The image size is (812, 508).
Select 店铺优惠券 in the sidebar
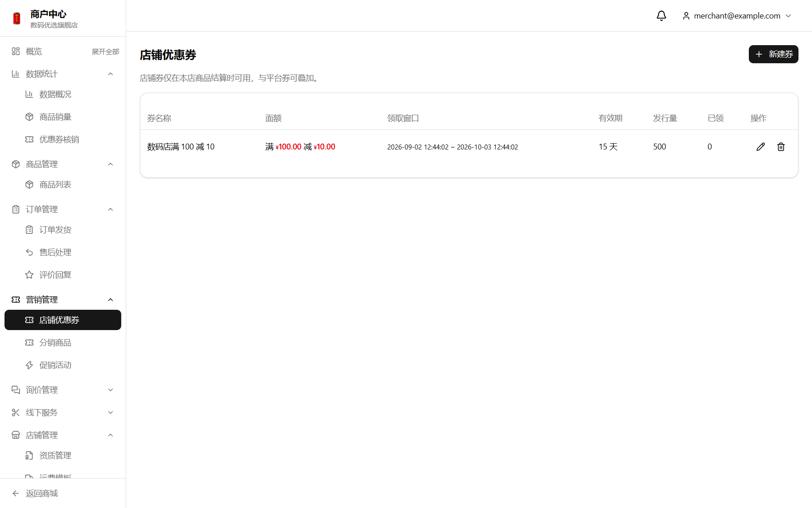63,320
